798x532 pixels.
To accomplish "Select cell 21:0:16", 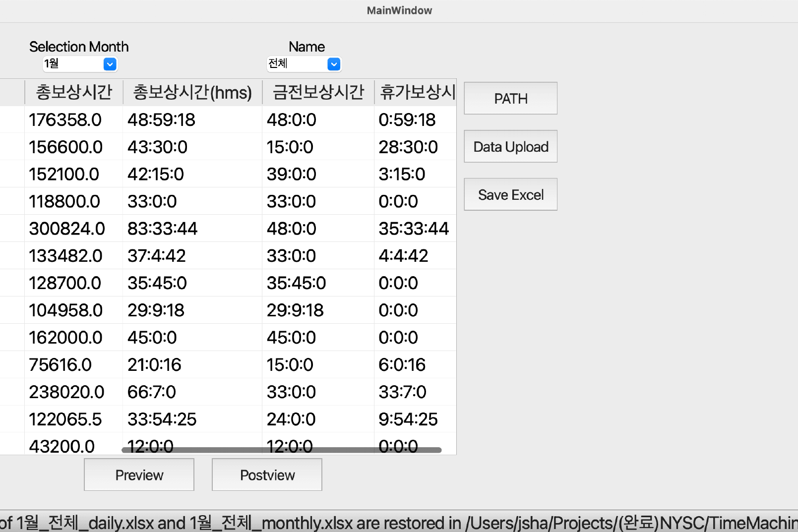I will pos(192,365).
